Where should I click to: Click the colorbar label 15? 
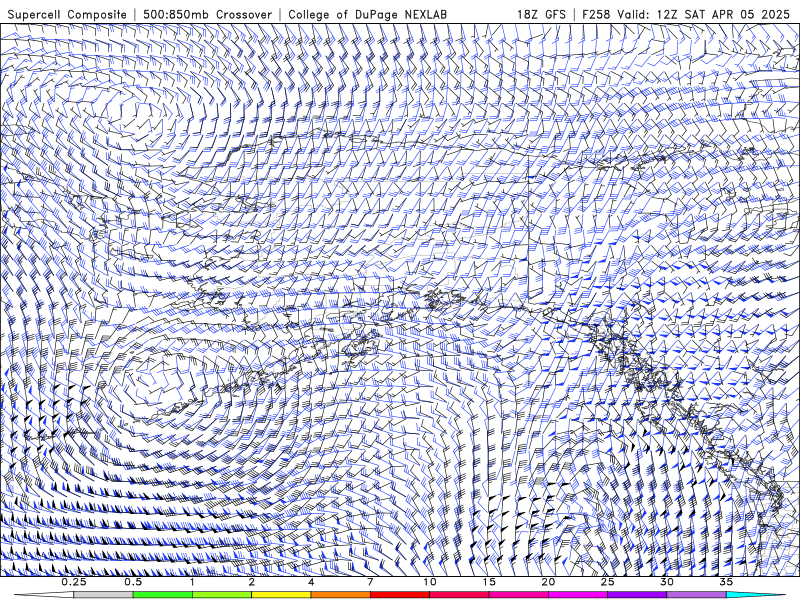point(489,582)
